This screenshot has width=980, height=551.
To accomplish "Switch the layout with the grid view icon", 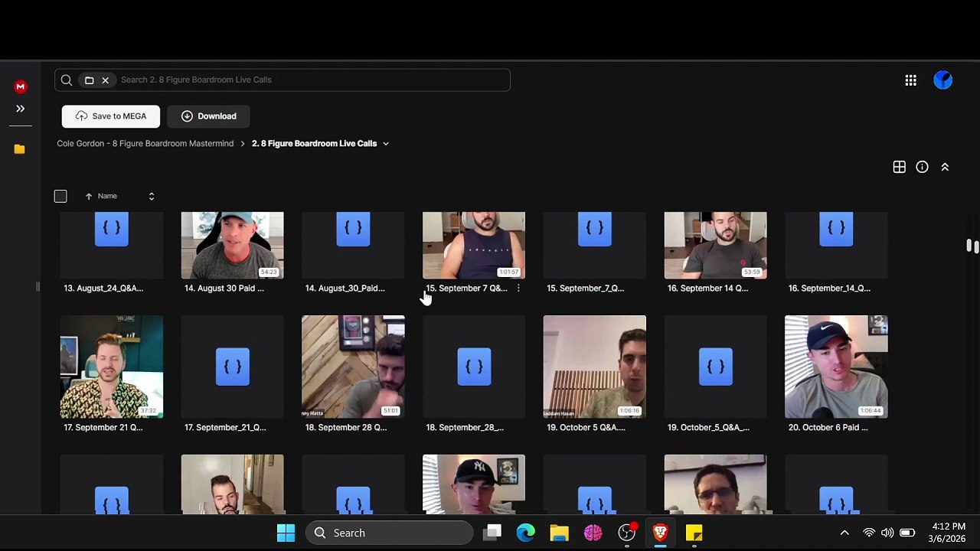I will 900,167.
